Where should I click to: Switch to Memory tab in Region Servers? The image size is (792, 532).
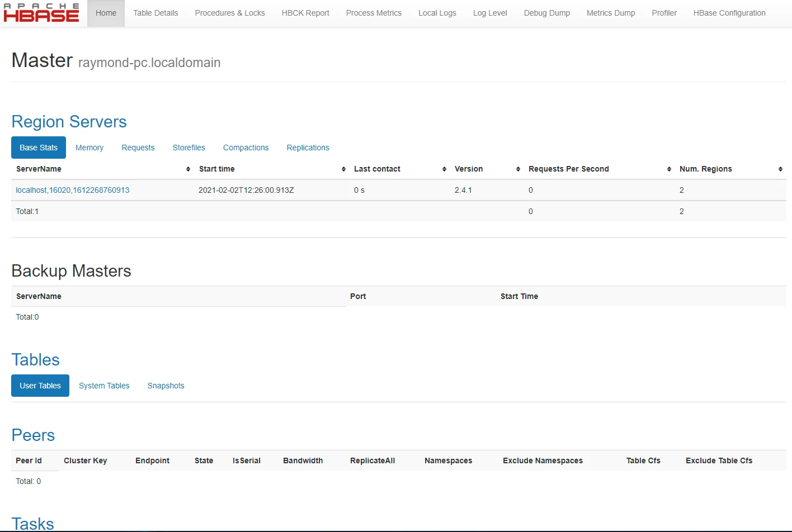89,148
